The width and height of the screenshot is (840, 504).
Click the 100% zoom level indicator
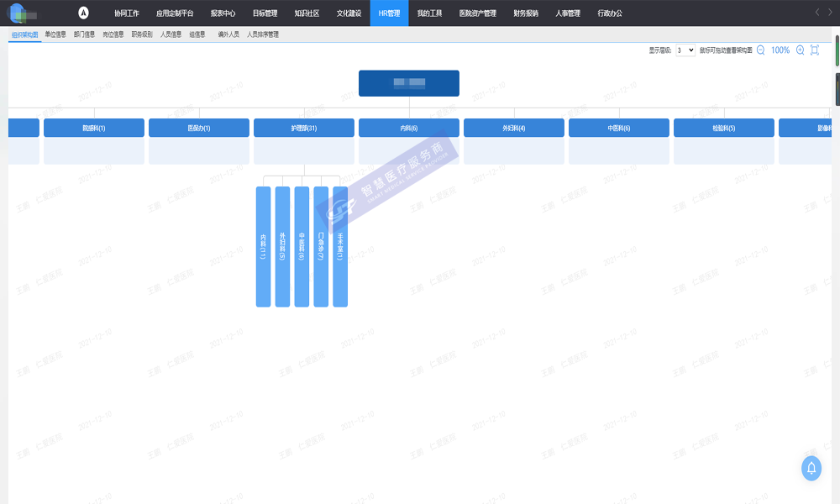coord(780,50)
